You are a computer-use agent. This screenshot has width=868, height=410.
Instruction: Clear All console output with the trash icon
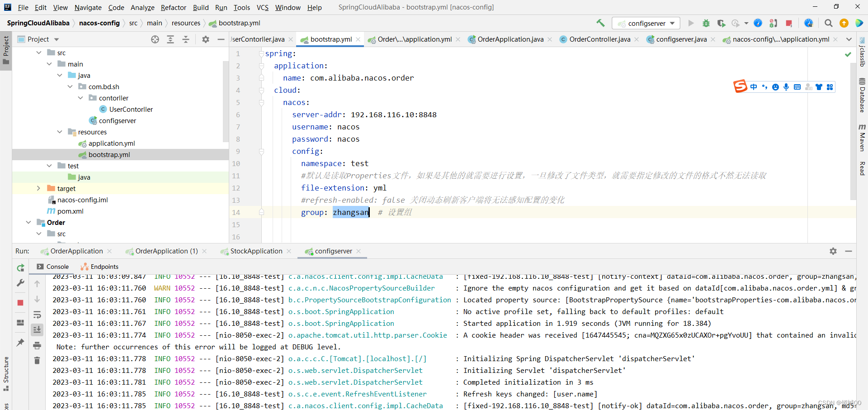pos(37,360)
